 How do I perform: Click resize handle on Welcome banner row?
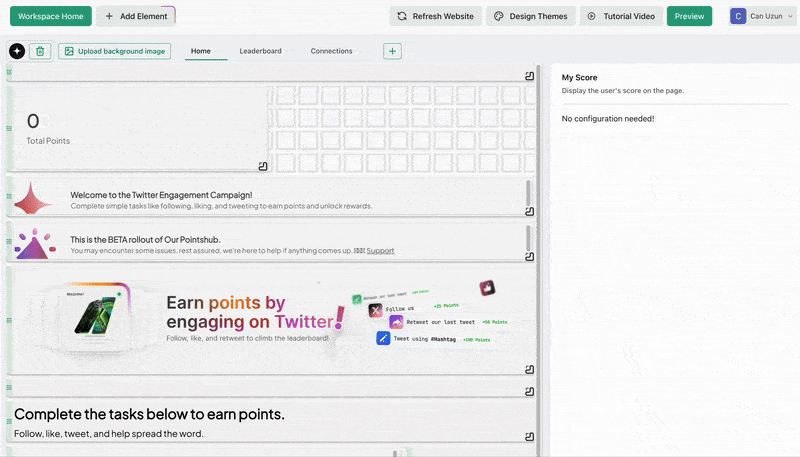pyautogui.click(x=530, y=211)
